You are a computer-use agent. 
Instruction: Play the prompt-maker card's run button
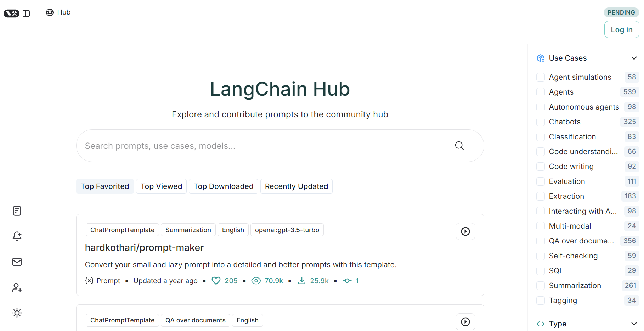pos(465,231)
